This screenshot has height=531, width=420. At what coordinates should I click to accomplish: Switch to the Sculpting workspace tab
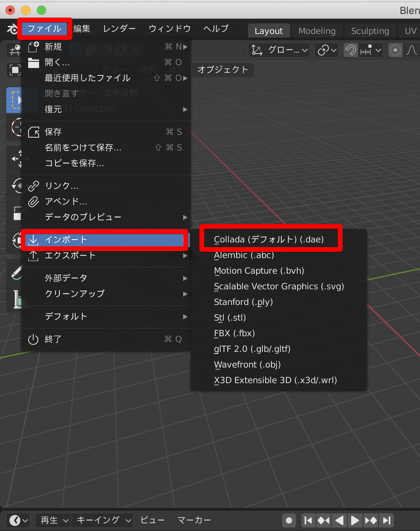click(x=370, y=31)
